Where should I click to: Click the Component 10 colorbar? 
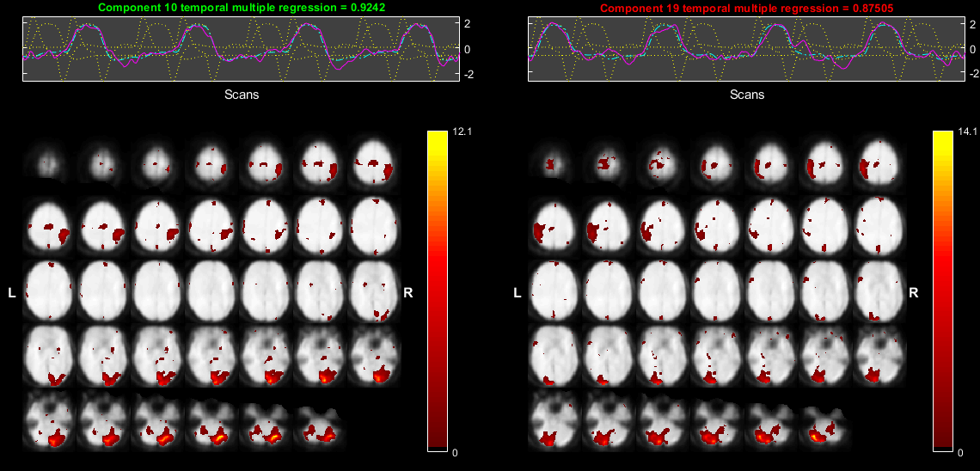coord(438,291)
